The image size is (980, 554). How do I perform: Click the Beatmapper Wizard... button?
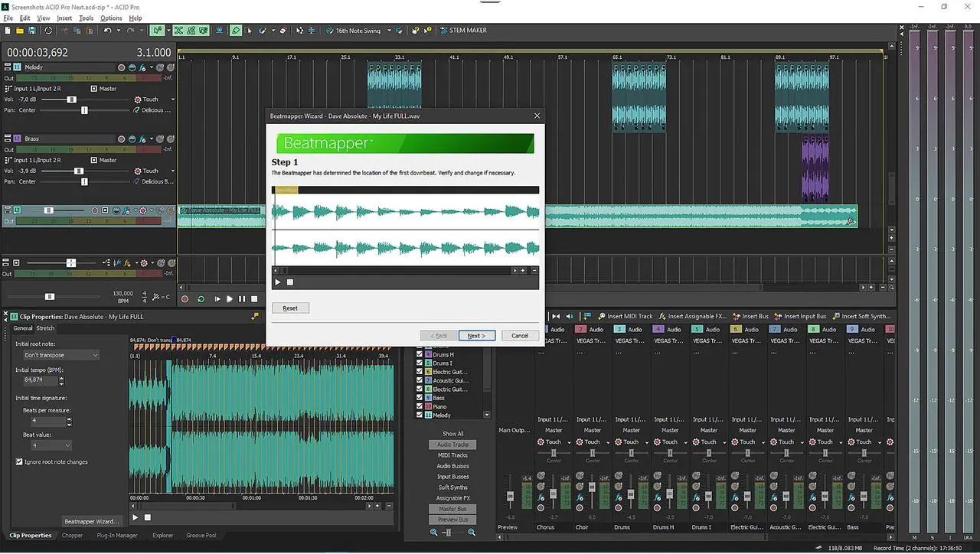92,521
